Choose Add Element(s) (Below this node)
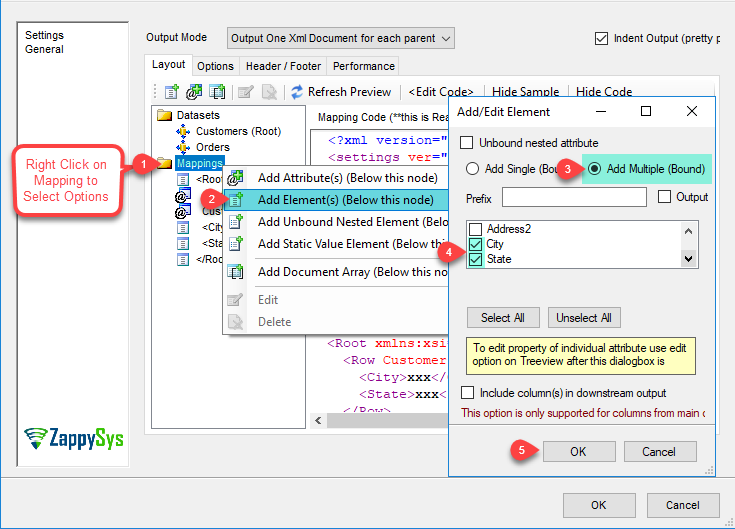Screen dimensions: 735x529 (336, 200)
